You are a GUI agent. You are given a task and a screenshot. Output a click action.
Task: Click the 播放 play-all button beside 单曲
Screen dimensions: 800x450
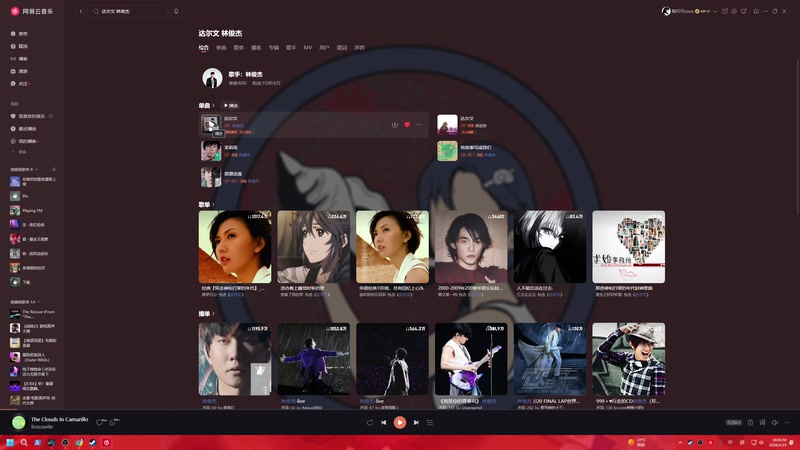pyautogui.click(x=231, y=106)
